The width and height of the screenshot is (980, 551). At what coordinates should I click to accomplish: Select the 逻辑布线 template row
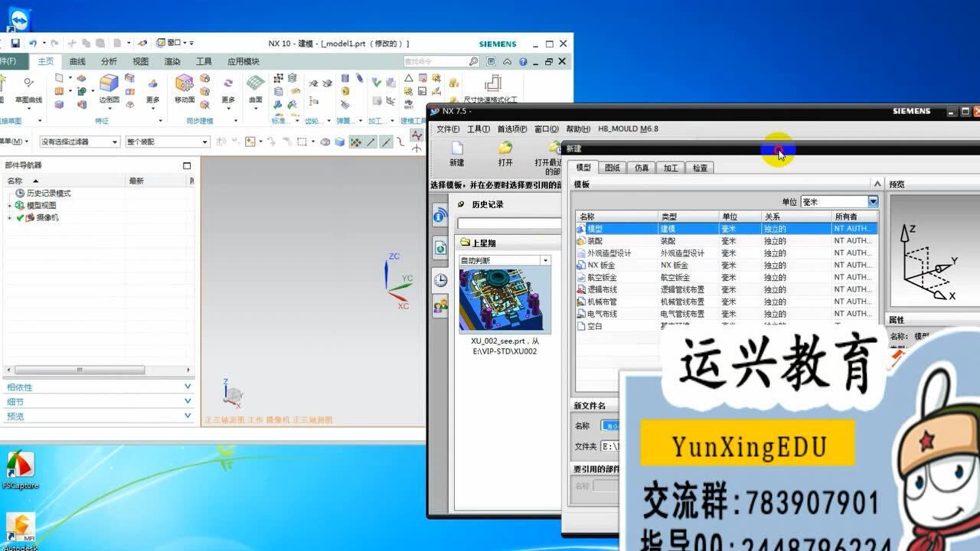point(726,289)
